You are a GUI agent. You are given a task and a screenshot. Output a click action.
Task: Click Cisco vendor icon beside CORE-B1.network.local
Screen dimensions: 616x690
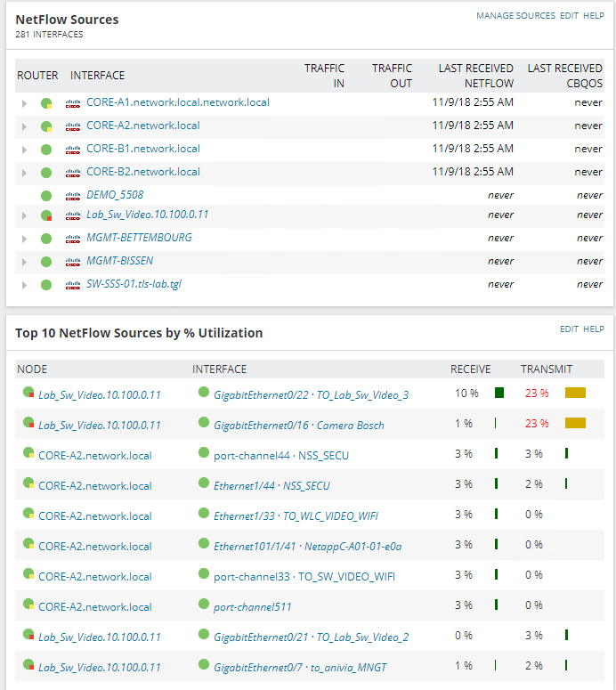click(x=73, y=150)
